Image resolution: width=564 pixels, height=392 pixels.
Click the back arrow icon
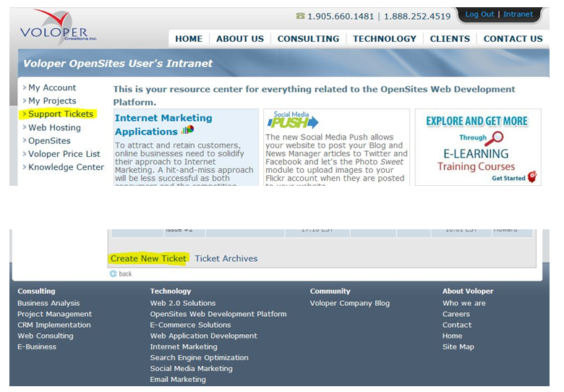click(x=114, y=273)
